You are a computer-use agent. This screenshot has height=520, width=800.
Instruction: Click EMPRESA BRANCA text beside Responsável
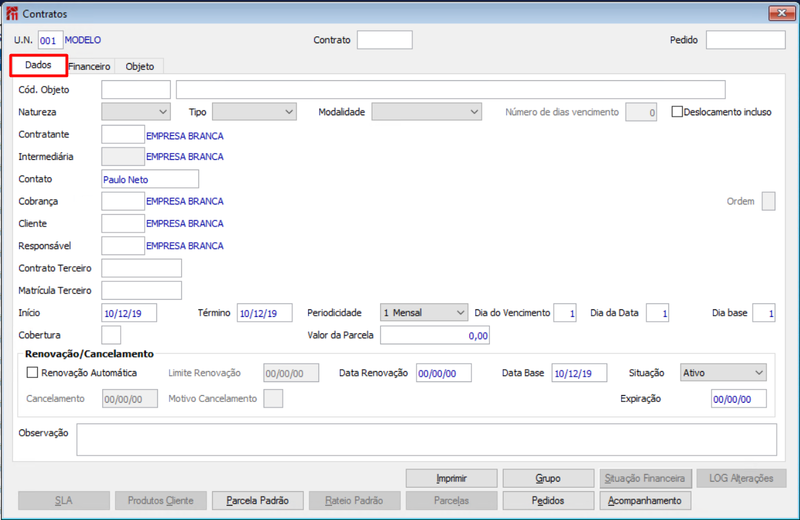click(x=185, y=245)
